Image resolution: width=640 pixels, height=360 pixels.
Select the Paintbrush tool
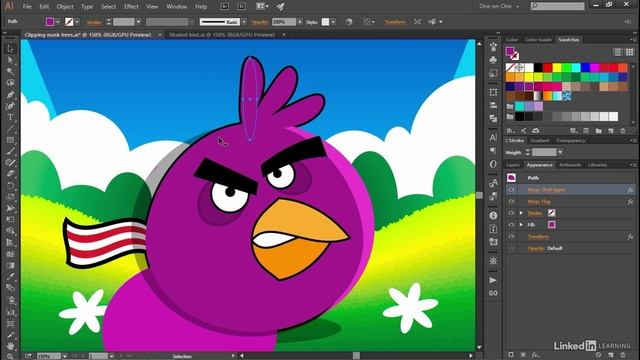(11, 151)
